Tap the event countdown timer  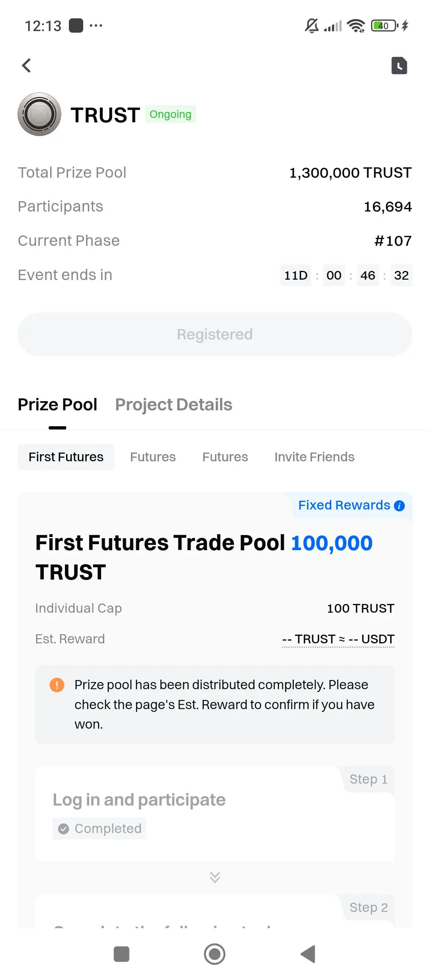346,275
